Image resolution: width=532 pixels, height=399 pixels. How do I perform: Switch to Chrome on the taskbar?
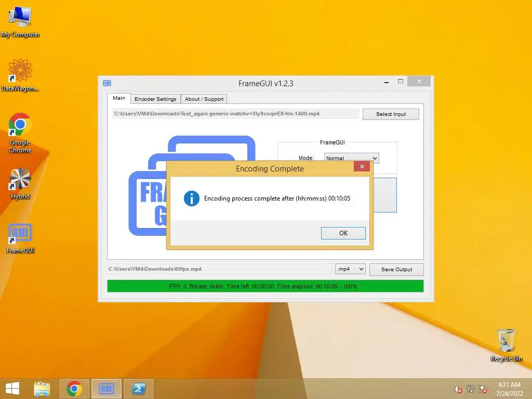click(74, 389)
